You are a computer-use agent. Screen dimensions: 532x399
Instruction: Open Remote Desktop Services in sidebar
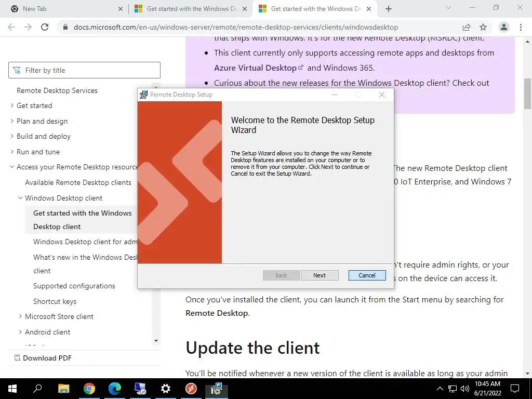(57, 90)
